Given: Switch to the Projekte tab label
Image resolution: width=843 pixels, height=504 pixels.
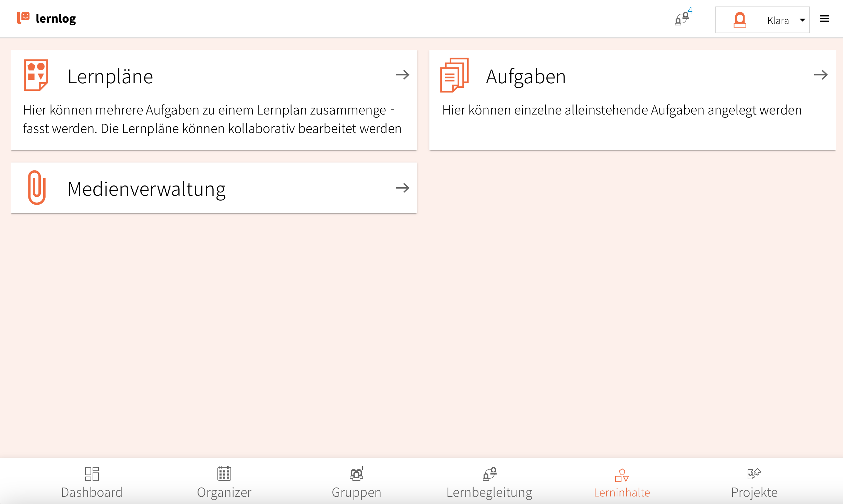Looking at the screenshot, I should [754, 492].
